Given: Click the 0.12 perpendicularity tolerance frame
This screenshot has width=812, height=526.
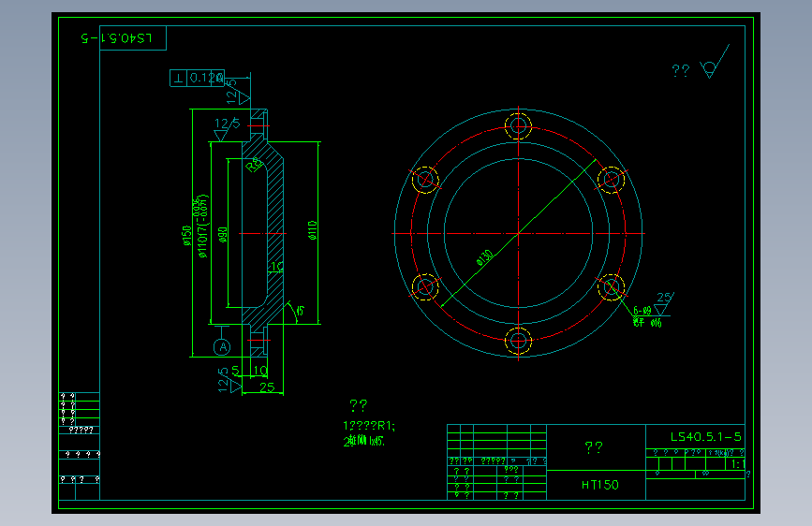Looking at the screenshot, I should (x=197, y=79).
